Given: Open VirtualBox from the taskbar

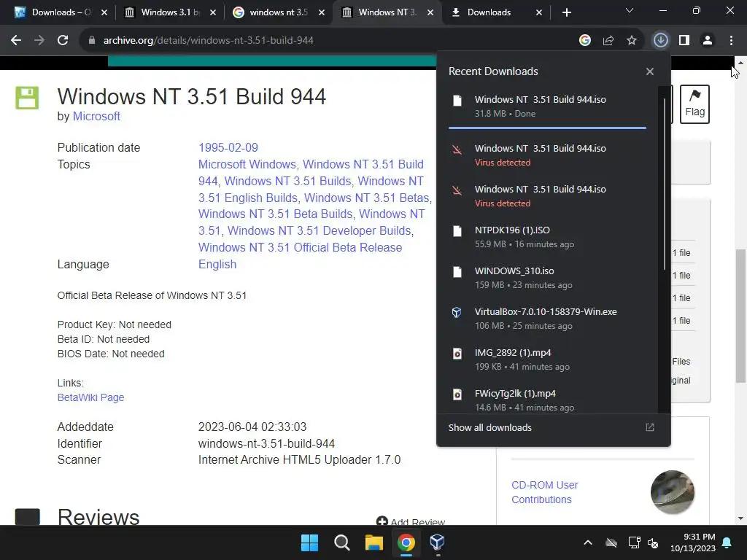Looking at the screenshot, I should click(x=438, y=542).
